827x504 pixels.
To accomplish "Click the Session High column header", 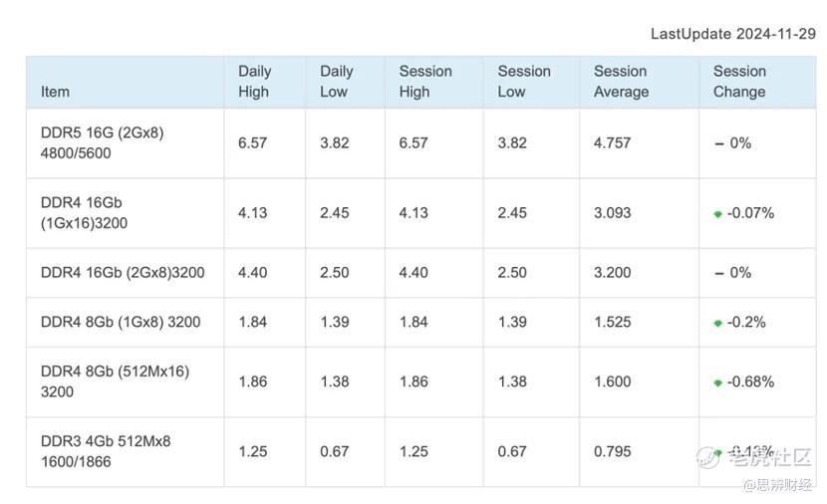I will point(425,82).
